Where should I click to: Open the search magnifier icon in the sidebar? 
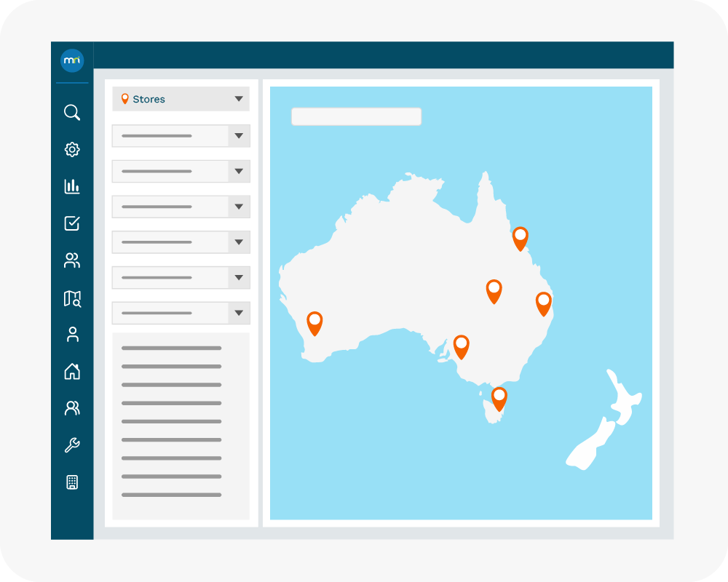tap(72, 113)
